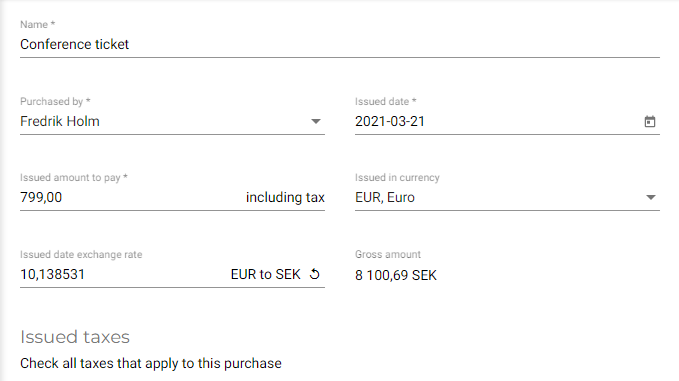Click the including tax suffix text

click(285, 197)
